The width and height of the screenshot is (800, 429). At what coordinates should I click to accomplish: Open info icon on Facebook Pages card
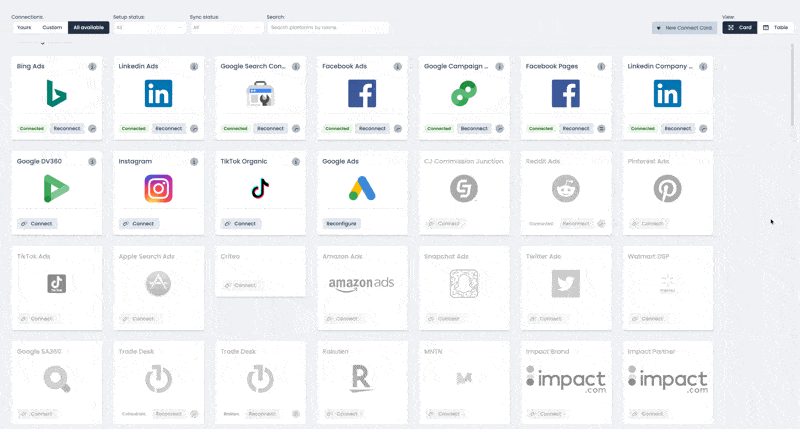click(601, 66)
